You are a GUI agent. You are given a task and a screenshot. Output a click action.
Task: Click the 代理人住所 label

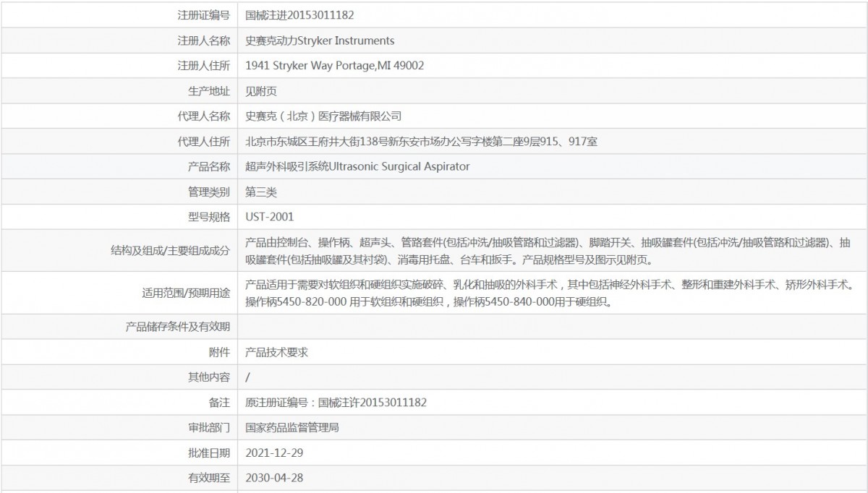[204, 142]
